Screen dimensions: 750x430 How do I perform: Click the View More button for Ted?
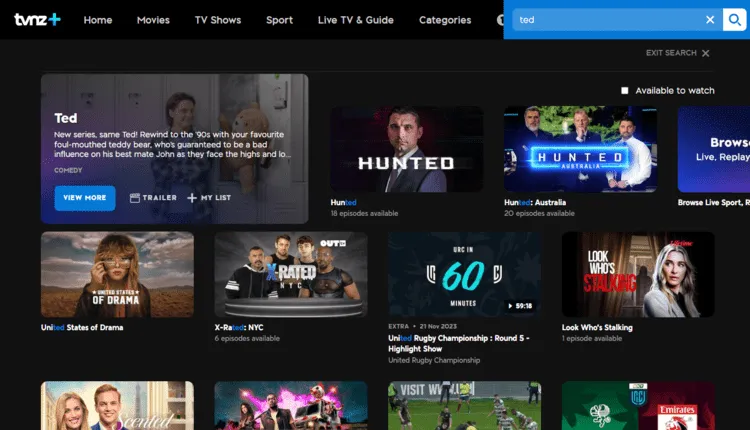pos(85,198)
